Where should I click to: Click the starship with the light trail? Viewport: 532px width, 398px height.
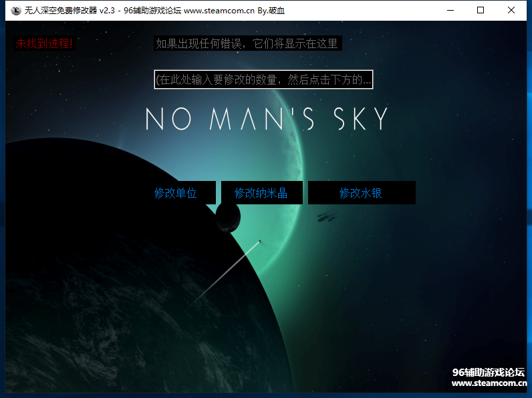(259, 242)
